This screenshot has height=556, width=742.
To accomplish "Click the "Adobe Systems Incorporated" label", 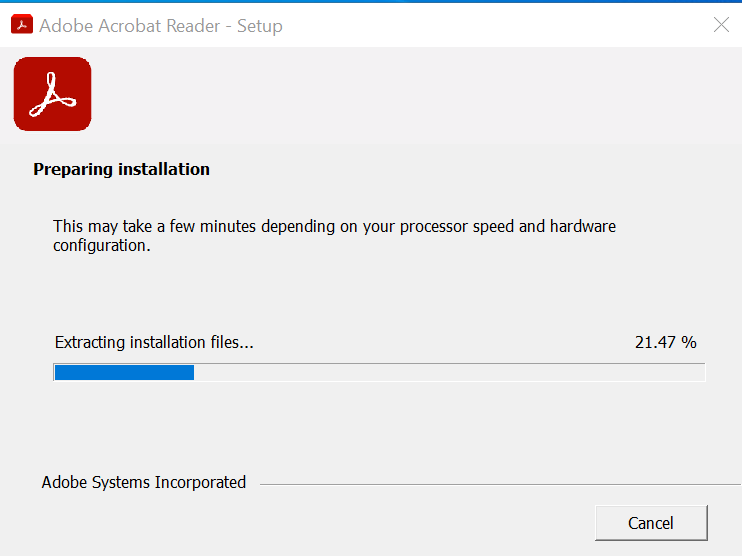I will click(143, 482).
